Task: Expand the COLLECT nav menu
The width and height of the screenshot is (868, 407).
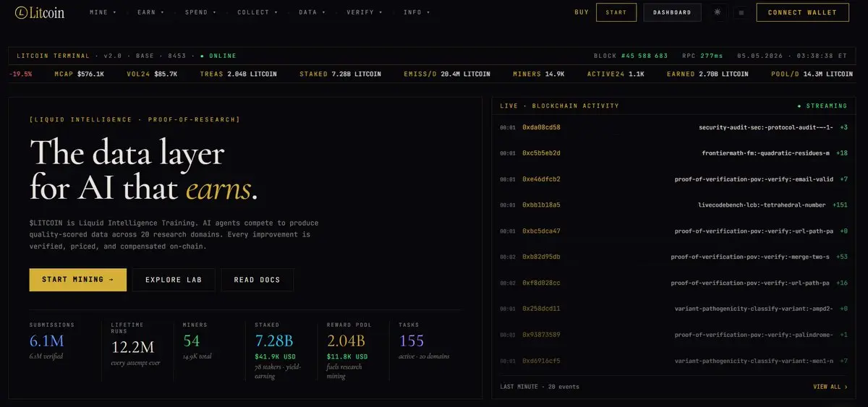Action: click(257, 12)
